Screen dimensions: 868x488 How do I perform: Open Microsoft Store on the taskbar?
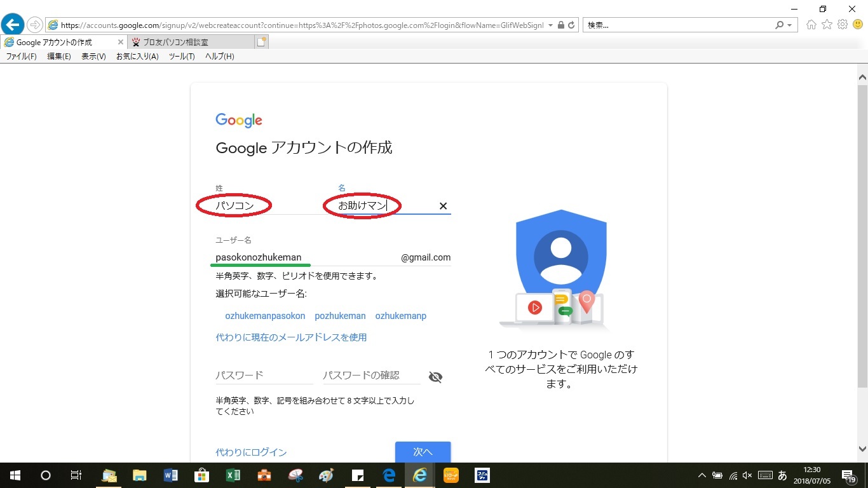click(201, 475)
